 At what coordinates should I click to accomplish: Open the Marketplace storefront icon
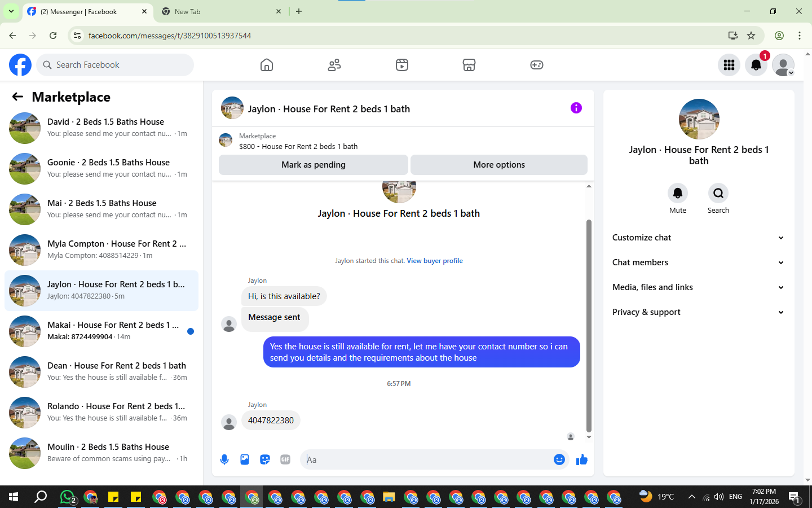pyautogui.click(x=469, y=65)
